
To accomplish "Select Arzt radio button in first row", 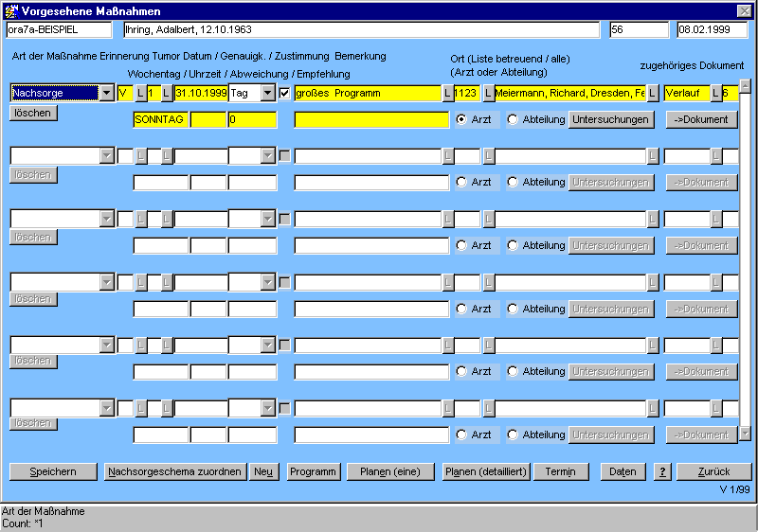I will [461, 119].
